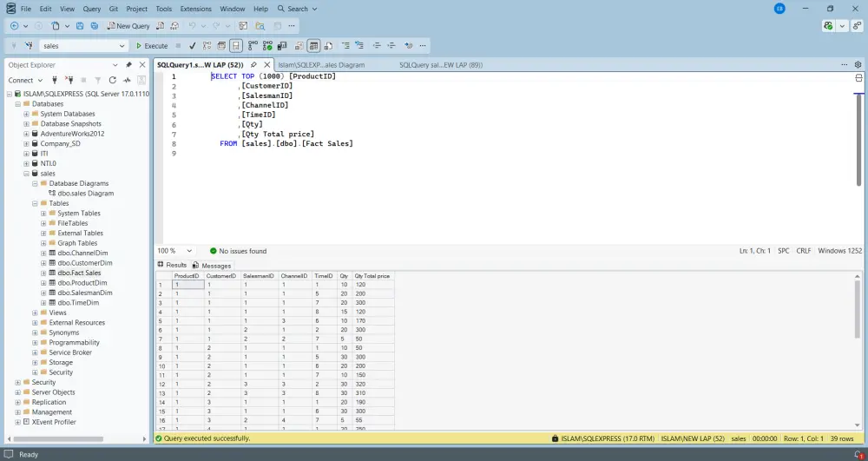Click the user account avatar
The width and height of the screenshot is (868, 461).
click(x=779, y=9)
